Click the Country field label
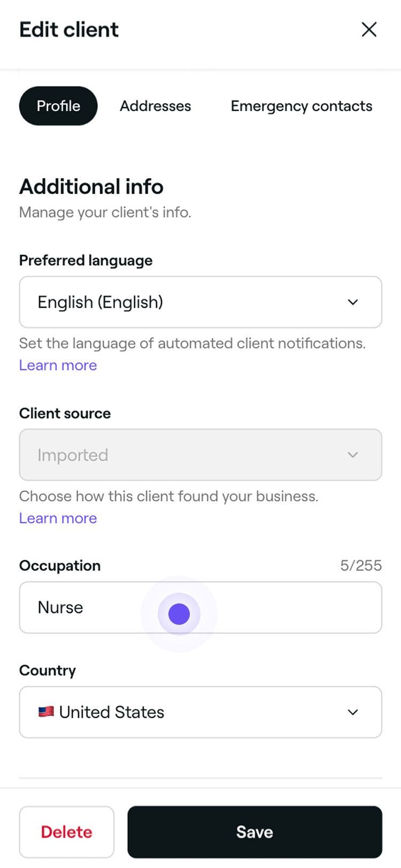 click(48, 670)
